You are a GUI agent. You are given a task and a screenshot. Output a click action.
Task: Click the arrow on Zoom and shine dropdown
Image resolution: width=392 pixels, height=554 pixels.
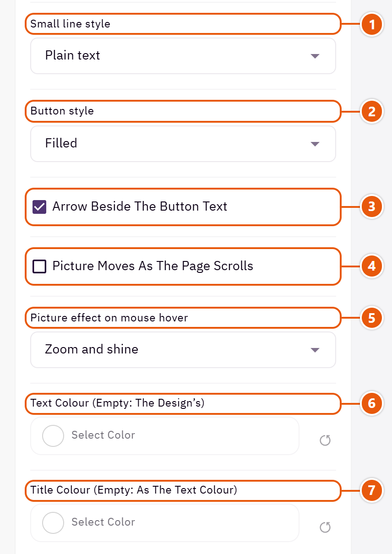point(315,350)
